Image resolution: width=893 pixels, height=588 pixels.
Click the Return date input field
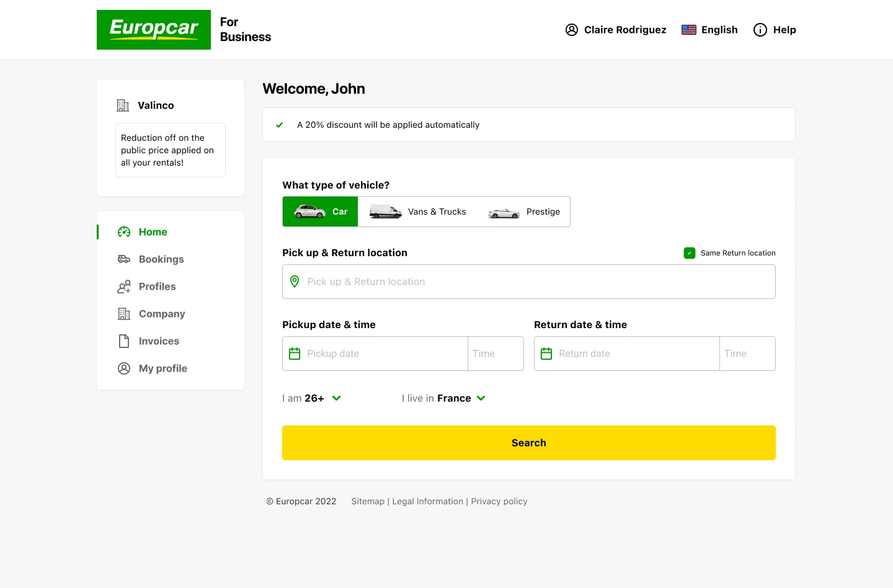[x=627, y=354]
